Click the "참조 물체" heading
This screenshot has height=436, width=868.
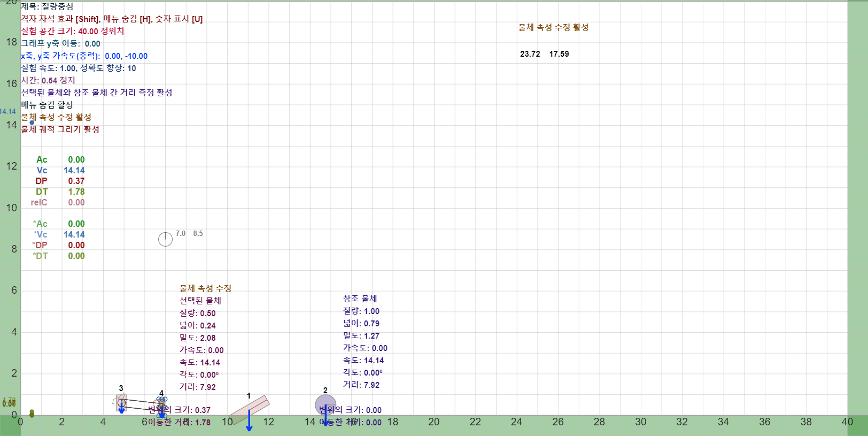click(x=360, y=299)
